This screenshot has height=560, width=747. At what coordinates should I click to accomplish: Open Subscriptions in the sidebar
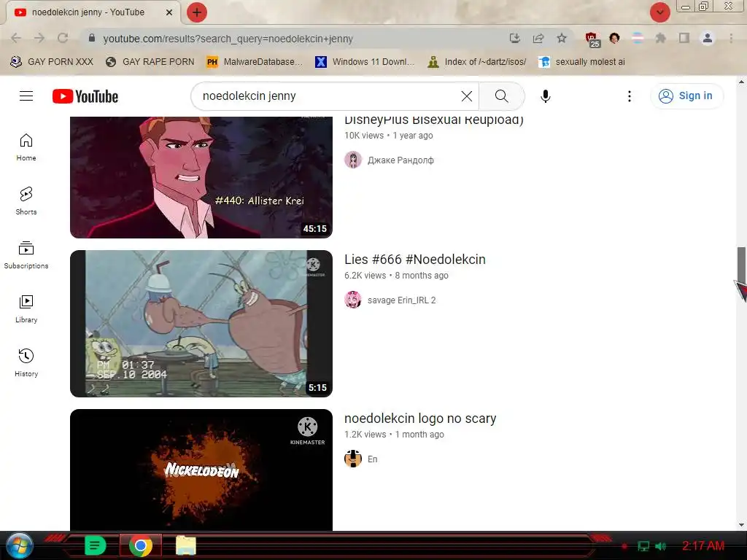(x=26, y=254)
